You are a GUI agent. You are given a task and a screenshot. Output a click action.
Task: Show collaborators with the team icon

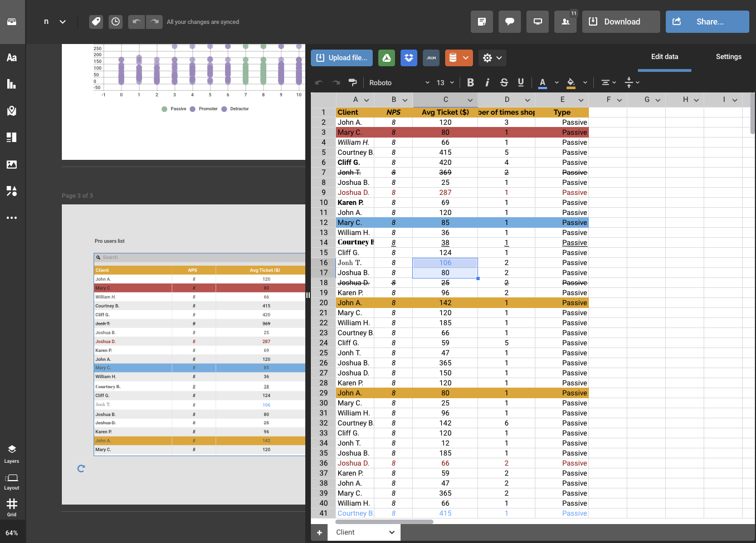point(565,22)
